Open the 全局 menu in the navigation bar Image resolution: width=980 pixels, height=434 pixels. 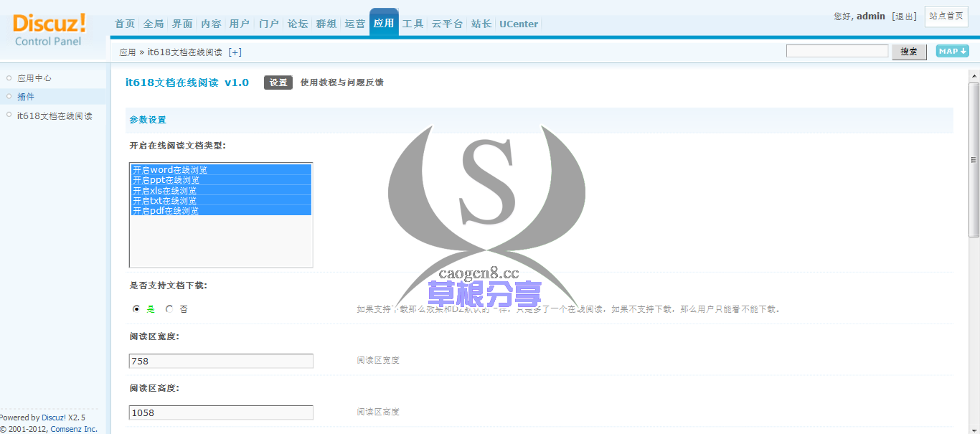click(153, 23)
